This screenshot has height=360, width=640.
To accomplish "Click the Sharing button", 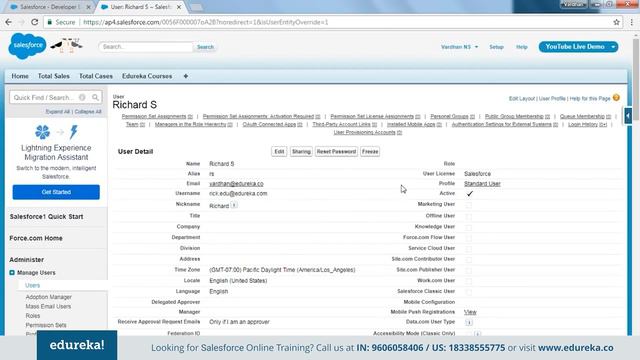I will [x=301, y=151].
